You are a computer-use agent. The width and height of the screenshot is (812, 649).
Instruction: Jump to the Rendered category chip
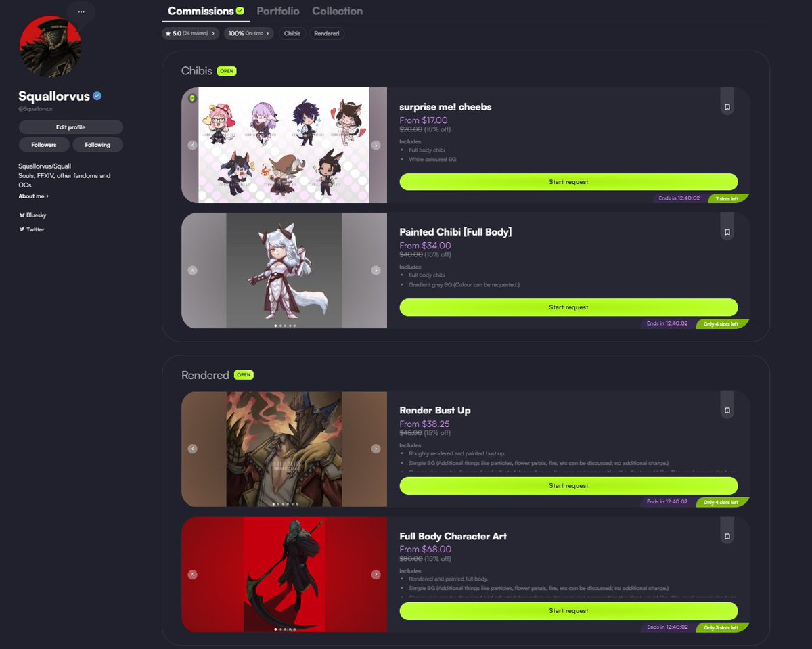(x=327, y=33)
